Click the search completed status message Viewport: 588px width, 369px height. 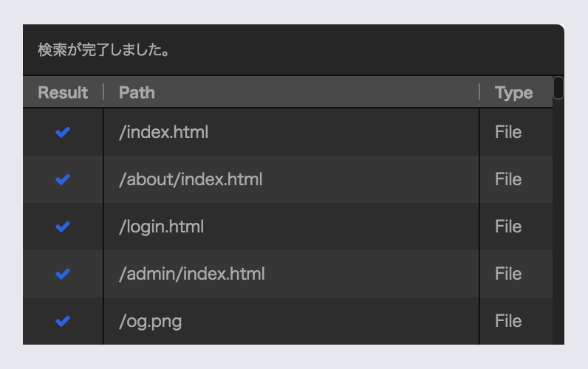[x=104, y=51]
